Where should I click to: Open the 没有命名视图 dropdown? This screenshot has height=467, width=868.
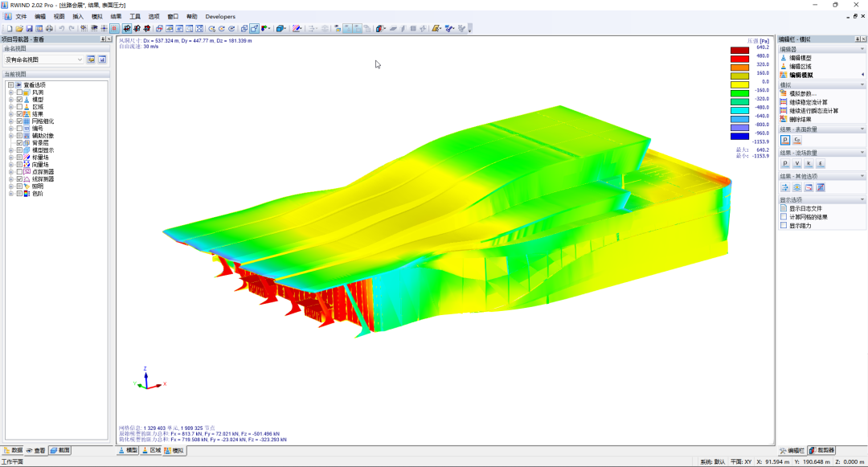[x=43, y=59]
